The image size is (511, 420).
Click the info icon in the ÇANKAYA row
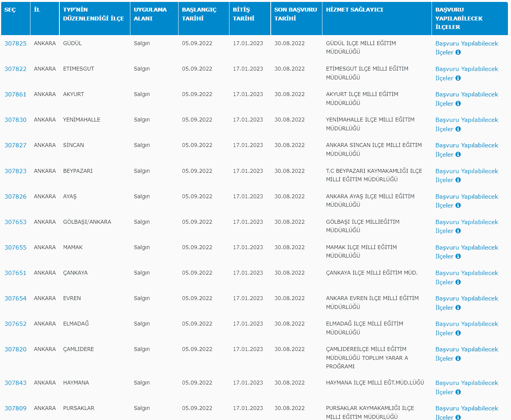pyautogui.click(x=458, y=282)
